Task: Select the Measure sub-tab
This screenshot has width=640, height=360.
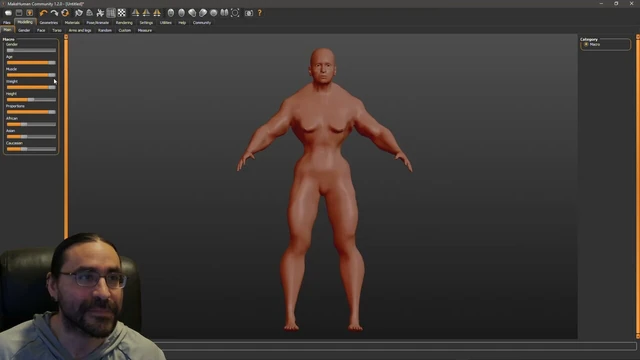Action: [145, 30]
